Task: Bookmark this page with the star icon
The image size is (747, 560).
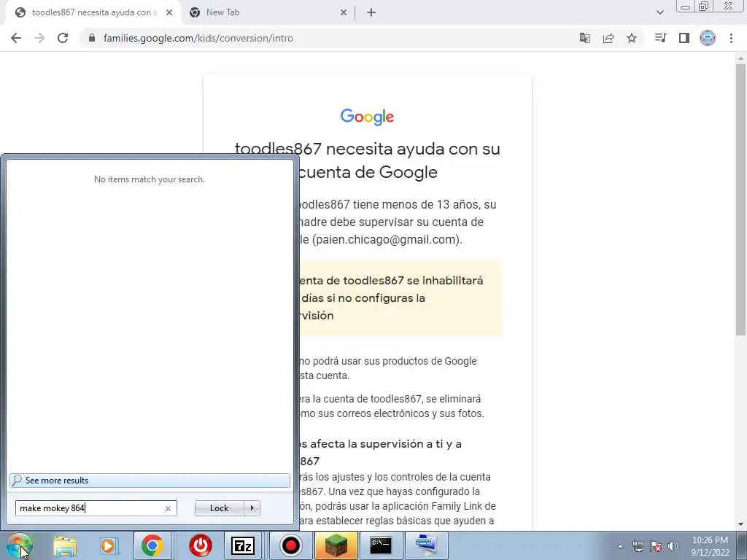Action: [x=632, y=38]
